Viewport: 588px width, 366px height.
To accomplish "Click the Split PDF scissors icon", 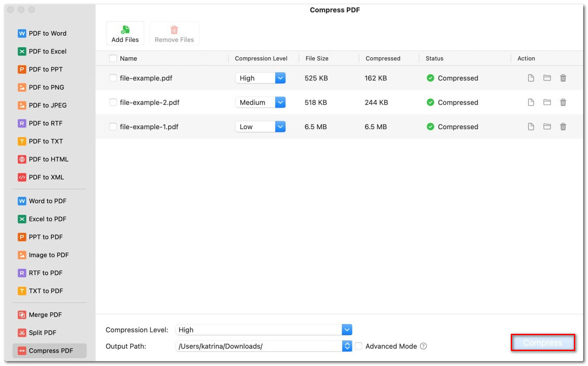I will point(22,333).
